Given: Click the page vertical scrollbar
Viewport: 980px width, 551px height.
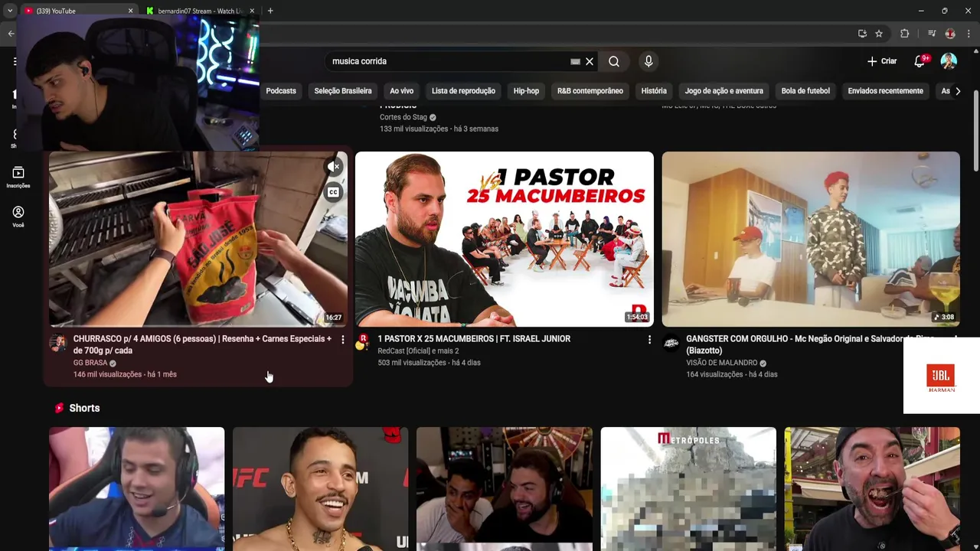Looking at the screenshot, I should pos(976,132).
